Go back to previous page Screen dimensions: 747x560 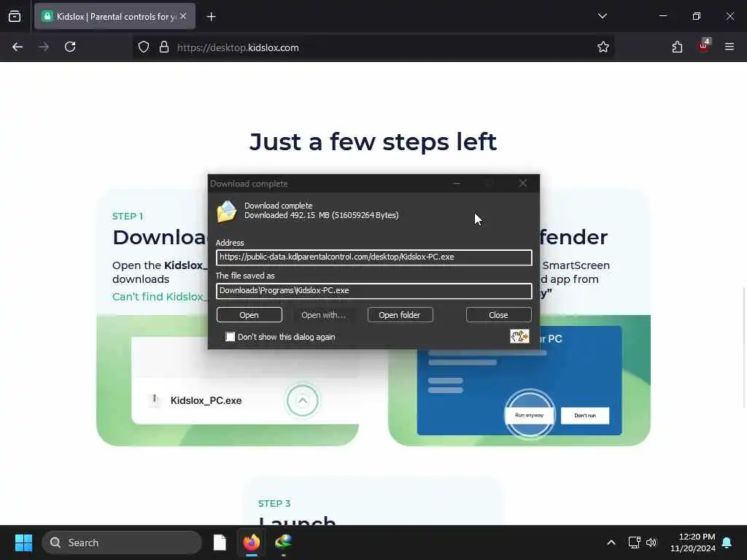(18, 47)
